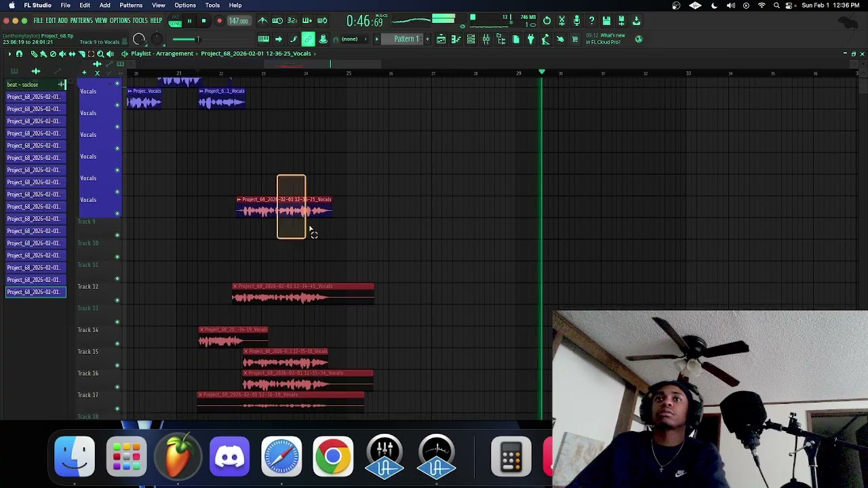Click the one-click audio recording microphone
This screenshot has width=868, height=488.
click(576, 21)
